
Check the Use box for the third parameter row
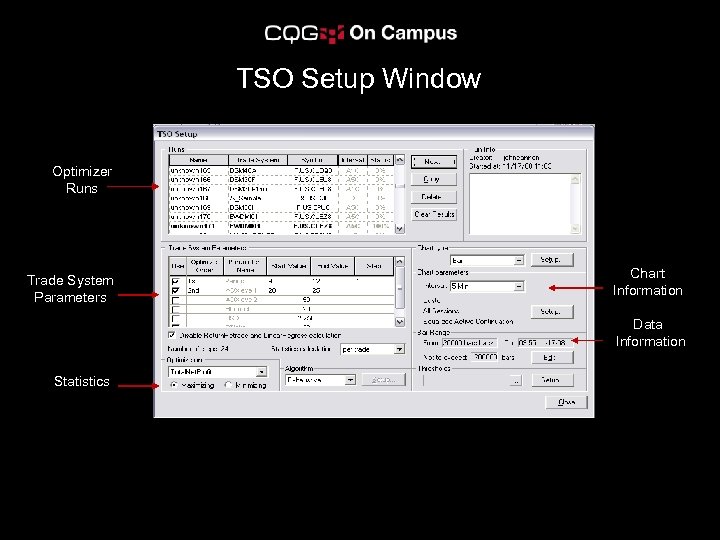175,300
